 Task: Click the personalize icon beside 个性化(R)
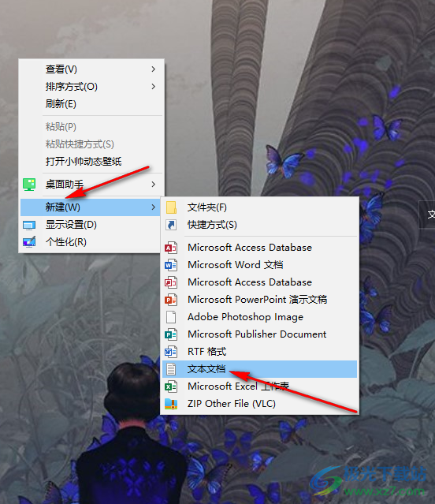click(29, 242)
